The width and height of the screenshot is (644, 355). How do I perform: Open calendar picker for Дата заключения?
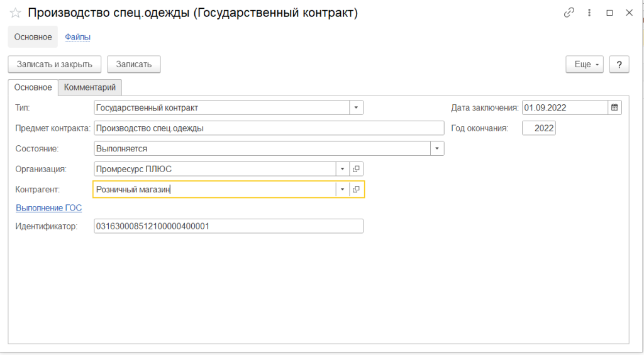(x=614, y=107)
